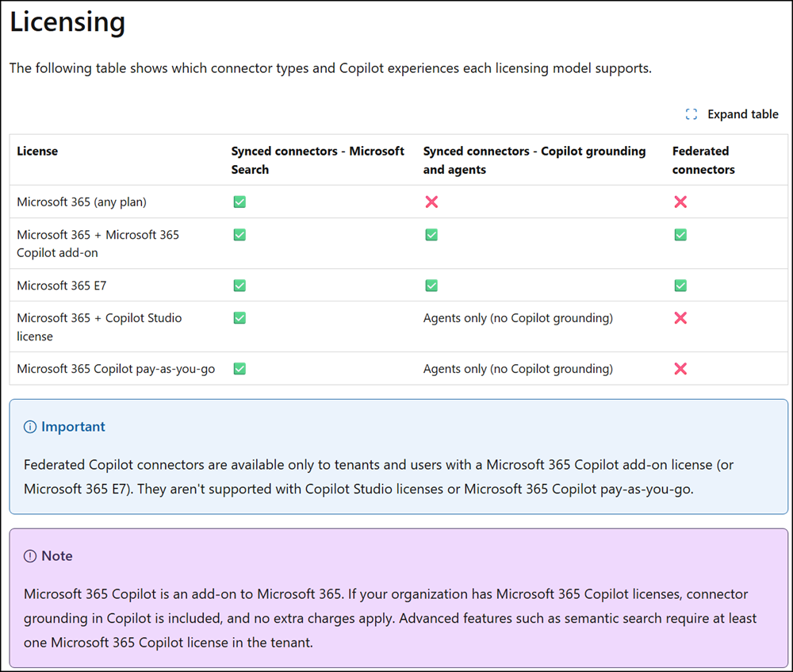Image resolution: width=793 pixels, height=672 pixels.
Task: Click Federated connectors cross for Microsoft 365 (any plan)
Action: (680, 202)
